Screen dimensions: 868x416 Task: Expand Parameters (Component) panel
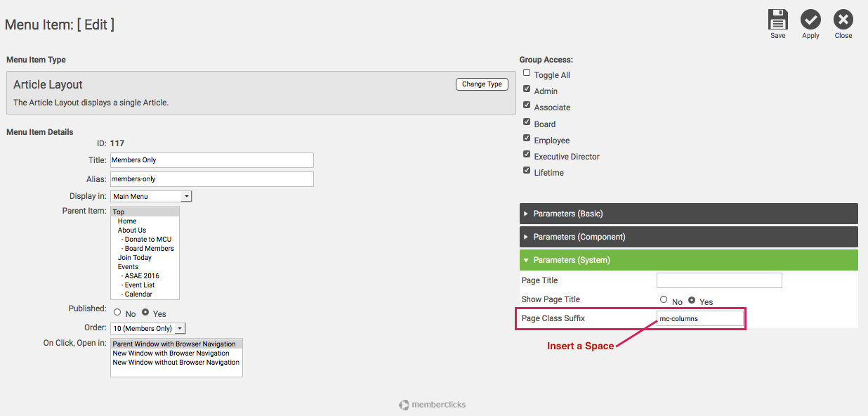[x=688, y=237]
